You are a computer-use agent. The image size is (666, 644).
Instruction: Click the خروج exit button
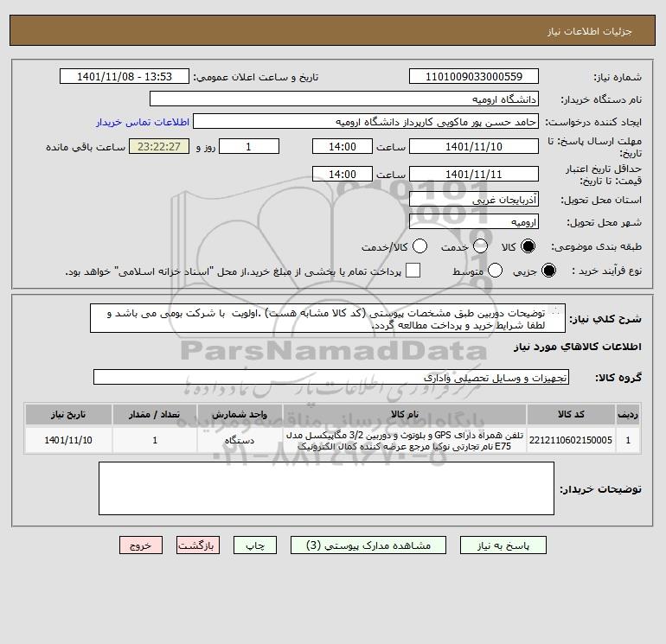(x=141, y=545)
